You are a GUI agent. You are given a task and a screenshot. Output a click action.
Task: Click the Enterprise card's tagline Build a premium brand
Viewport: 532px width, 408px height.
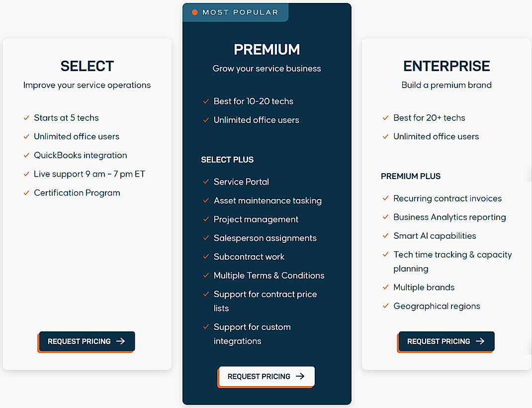[x=446, y=85]
